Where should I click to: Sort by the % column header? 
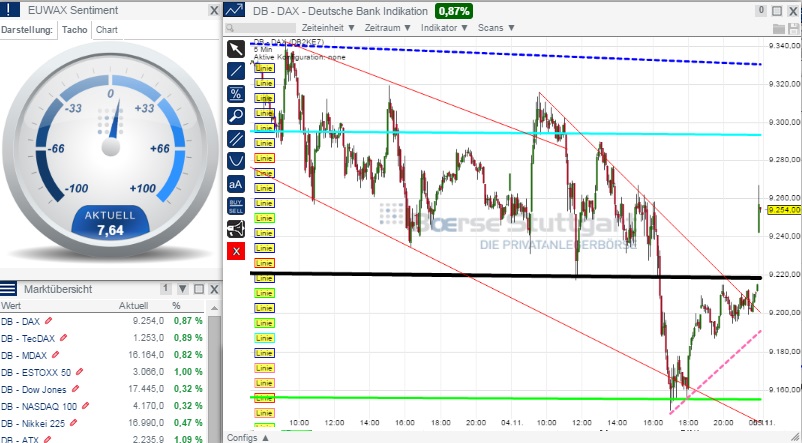point(176,306)
